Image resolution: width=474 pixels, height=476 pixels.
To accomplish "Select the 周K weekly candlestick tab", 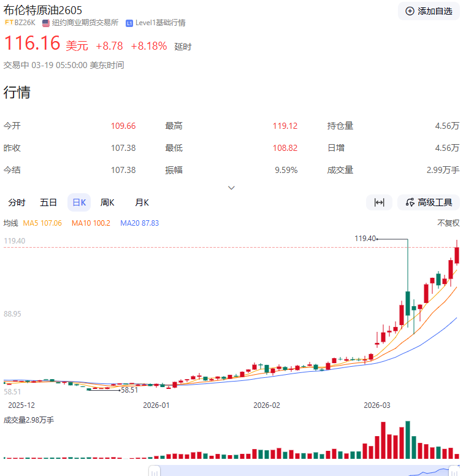I will pyautogui.click(x=107, y=202).
